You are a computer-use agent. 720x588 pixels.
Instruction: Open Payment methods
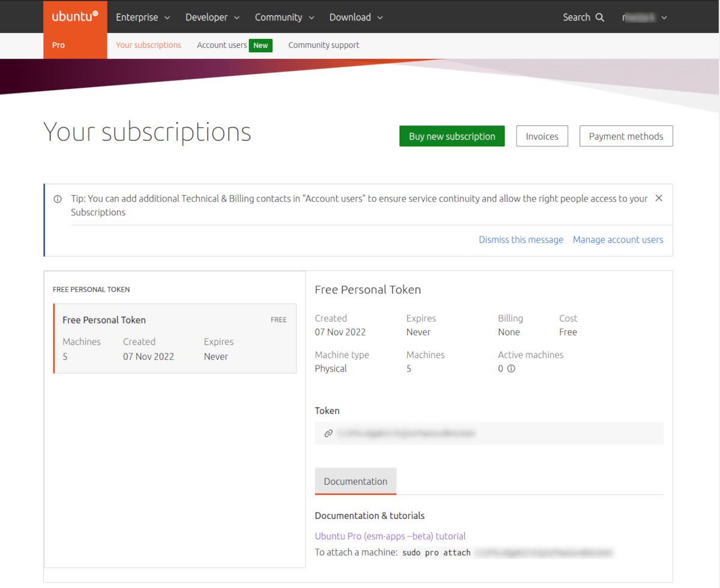coord(626,136)
